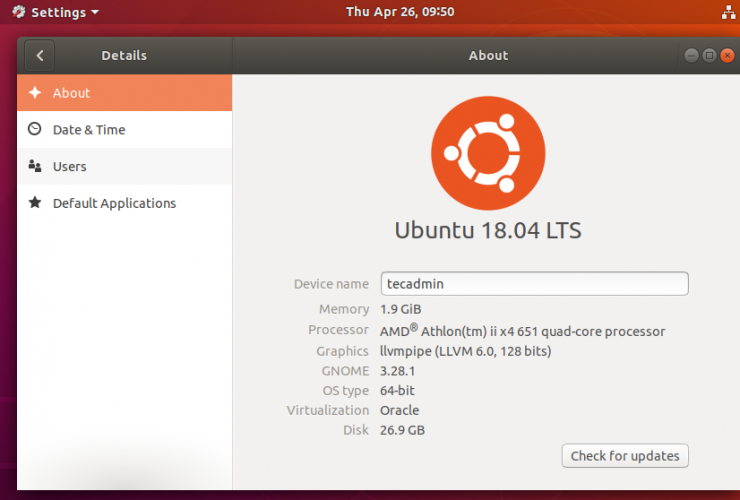
Task: Click the clock icon beside Date & Time
Action: [x=35, y=129]
